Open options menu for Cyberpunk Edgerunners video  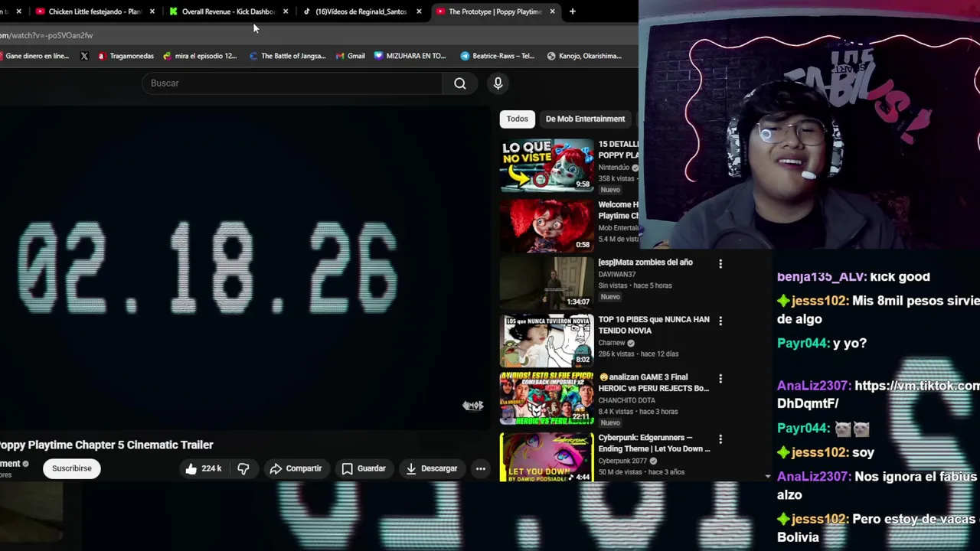(x=720, y=439)
